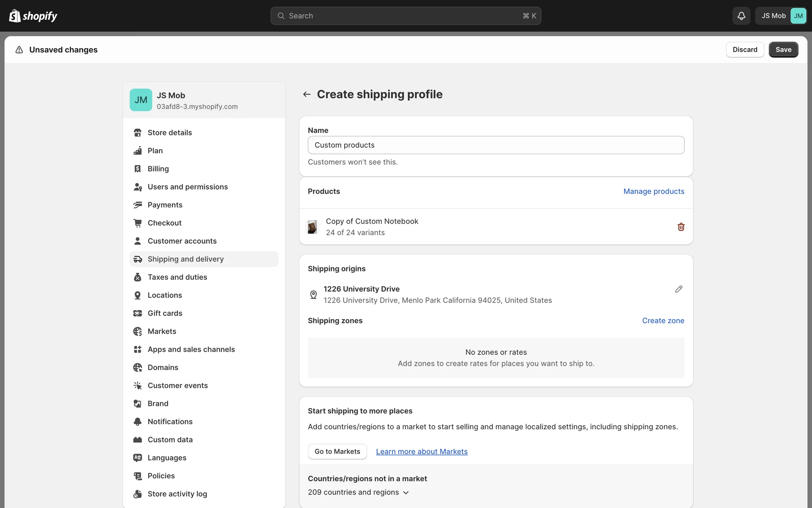Save the unsaved changes
Image resolution: width=812 pixels, height=508 pixels.
tap(783, 50)
